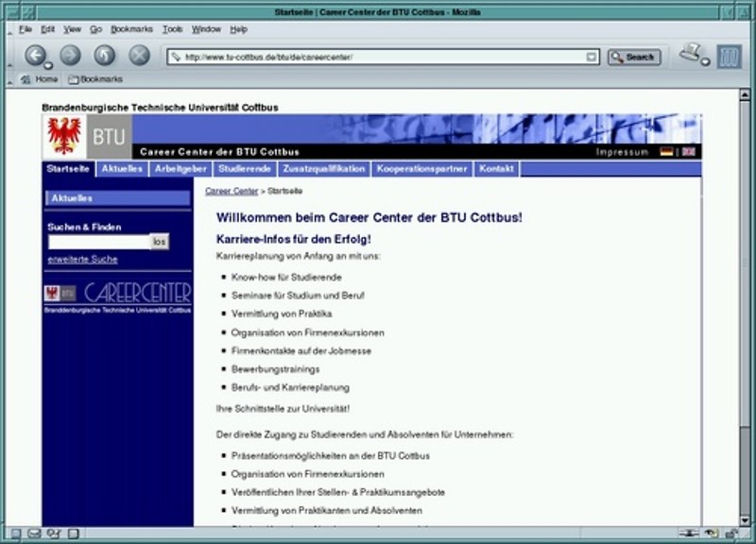Collapse the personal toolbar using its grippy
Image resolution: width=756 pixels, height=544 pixels.
[9, 80]
